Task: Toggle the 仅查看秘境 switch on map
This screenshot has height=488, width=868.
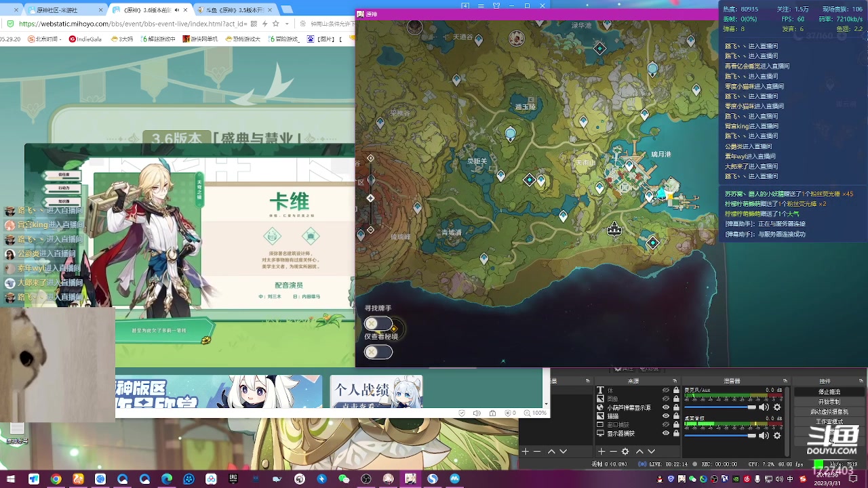Action: click(x=378, y=352)
